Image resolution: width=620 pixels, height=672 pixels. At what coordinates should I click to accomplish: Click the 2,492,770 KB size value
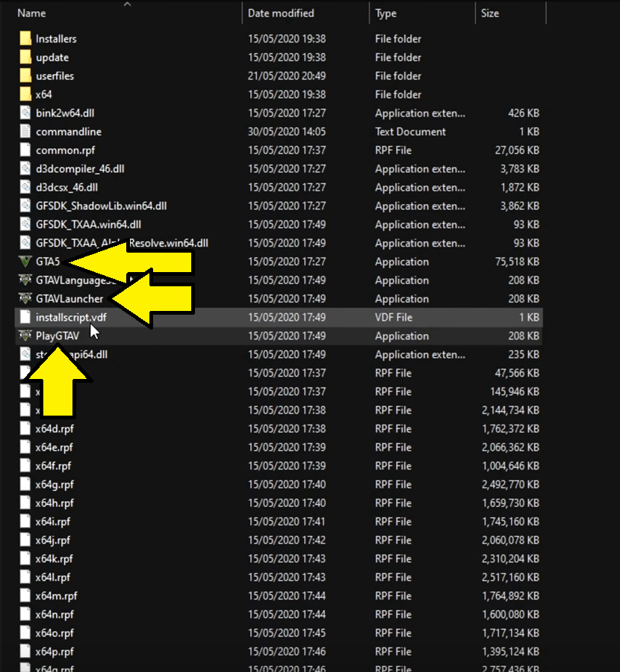coord(510,484)
